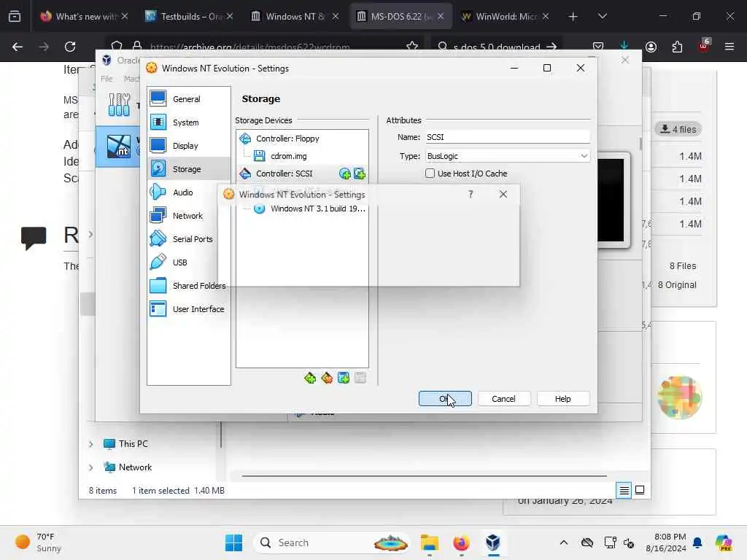Reload the current page in Firefox

point(70,47)
